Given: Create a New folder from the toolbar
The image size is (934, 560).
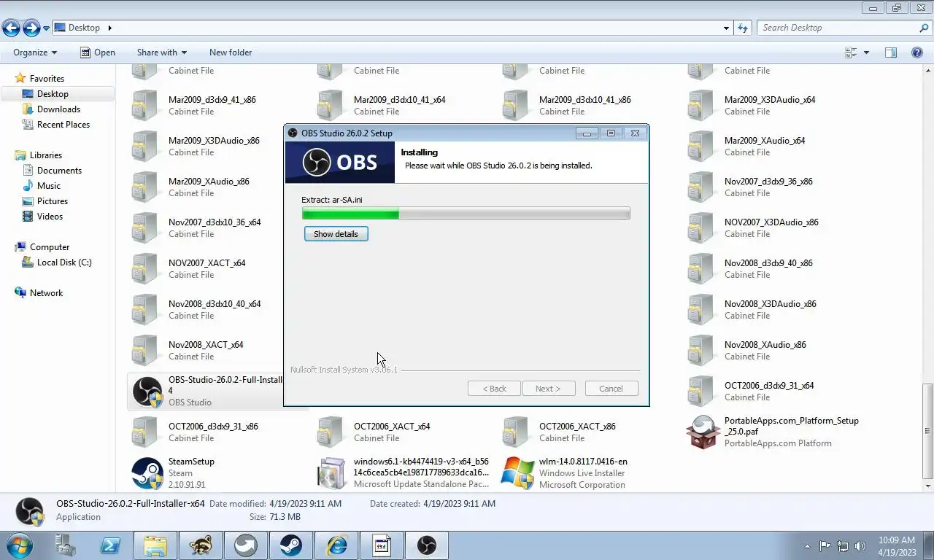Looking at the screenshot, I should 231,52.
